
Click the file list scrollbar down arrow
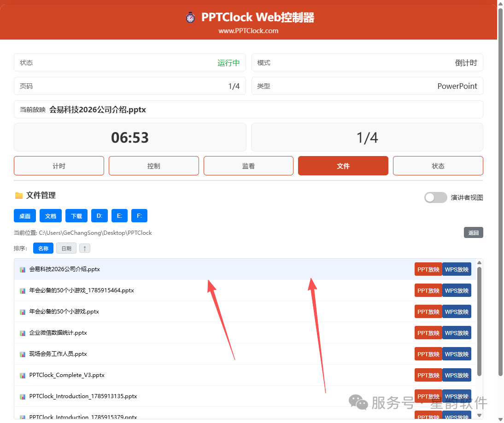(479, 415)
